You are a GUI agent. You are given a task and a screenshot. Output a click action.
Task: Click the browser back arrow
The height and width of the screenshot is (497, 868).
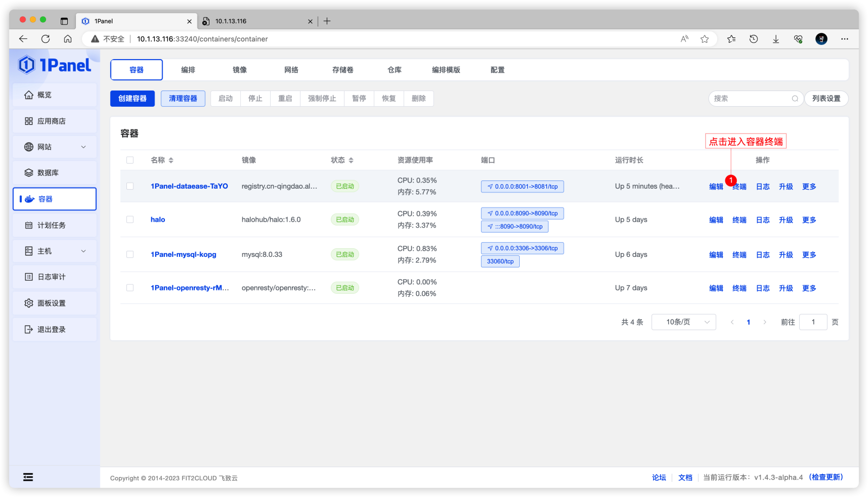click(23, 39)
